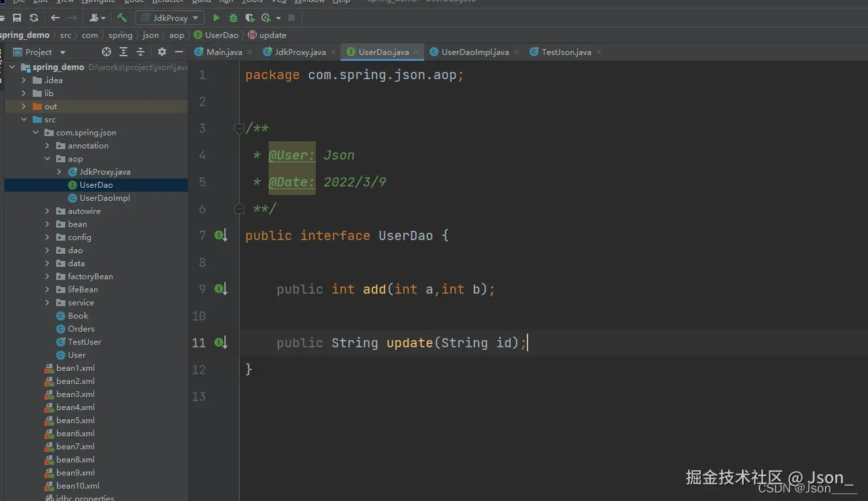Viewport: 868px width, 501px height.
Task: Click the Expand All icon in Project panel
Action: 124,52
